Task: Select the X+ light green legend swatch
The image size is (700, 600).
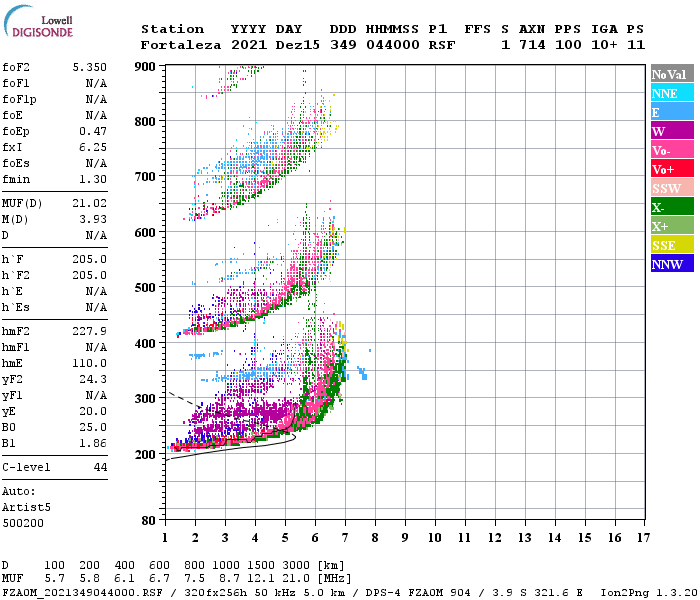Action: (672, 226)
